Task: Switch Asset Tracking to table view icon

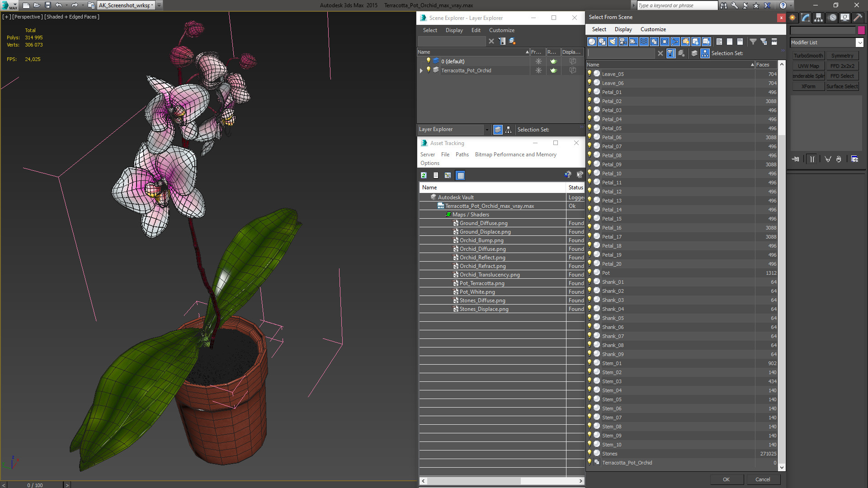Action: [x=460, y=175]
